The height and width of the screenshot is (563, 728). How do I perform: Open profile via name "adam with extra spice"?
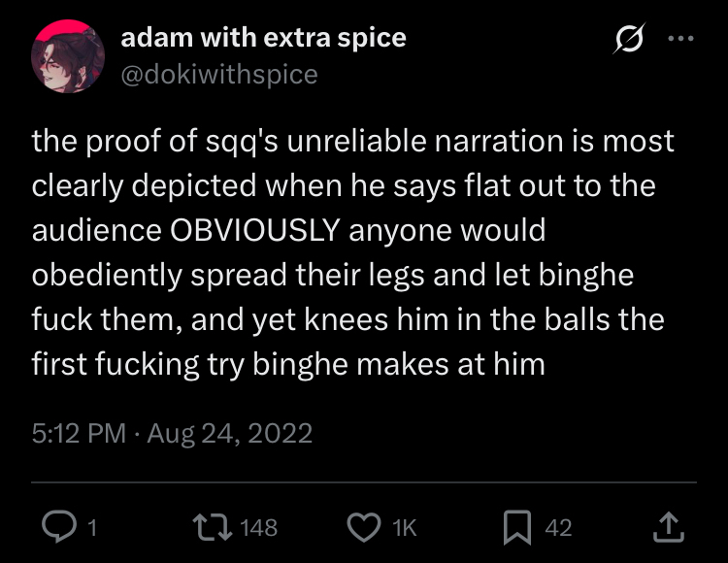click(x=263, y=38)
